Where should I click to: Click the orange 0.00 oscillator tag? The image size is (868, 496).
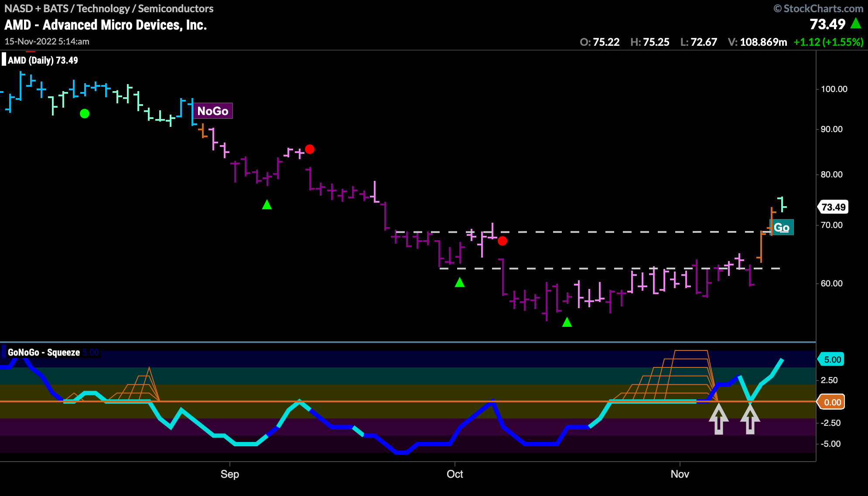[832, 402]
